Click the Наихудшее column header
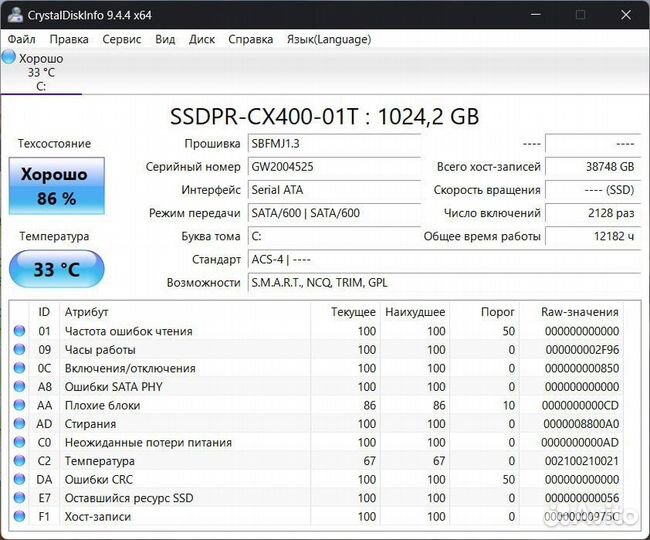 point(415,312)
